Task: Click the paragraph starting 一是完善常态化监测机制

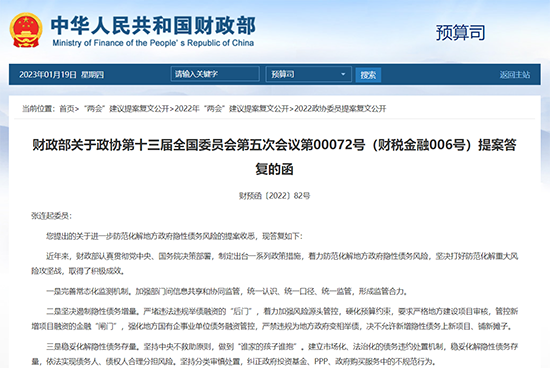Action: coord(227,291)
